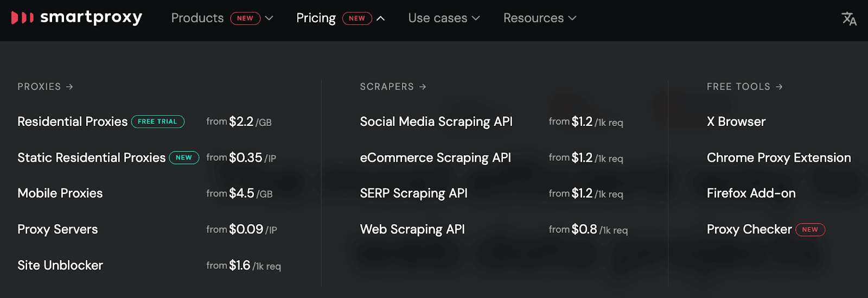Expand the Products menu chevron
This screenshot has width=868, height=298.
(269, 18)
